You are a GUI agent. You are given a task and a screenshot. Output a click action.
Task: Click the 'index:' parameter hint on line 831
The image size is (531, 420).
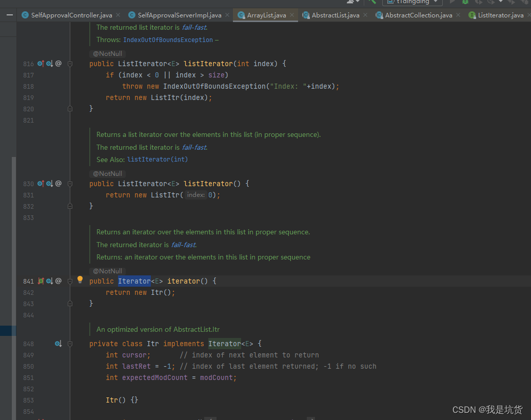(x=196, y=195)
